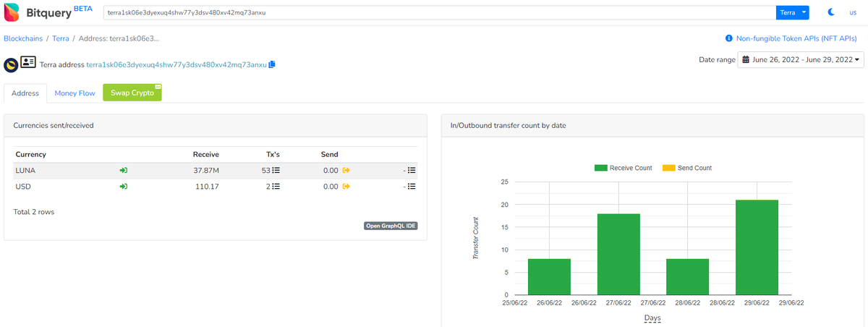The height and width of the screenshot is (327, 868).
Task: Click the 37.87M receive value
Action: [206, 171]
